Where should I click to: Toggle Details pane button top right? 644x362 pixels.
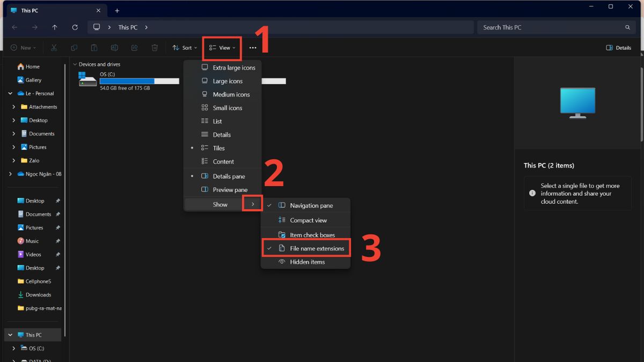[618, 48]
